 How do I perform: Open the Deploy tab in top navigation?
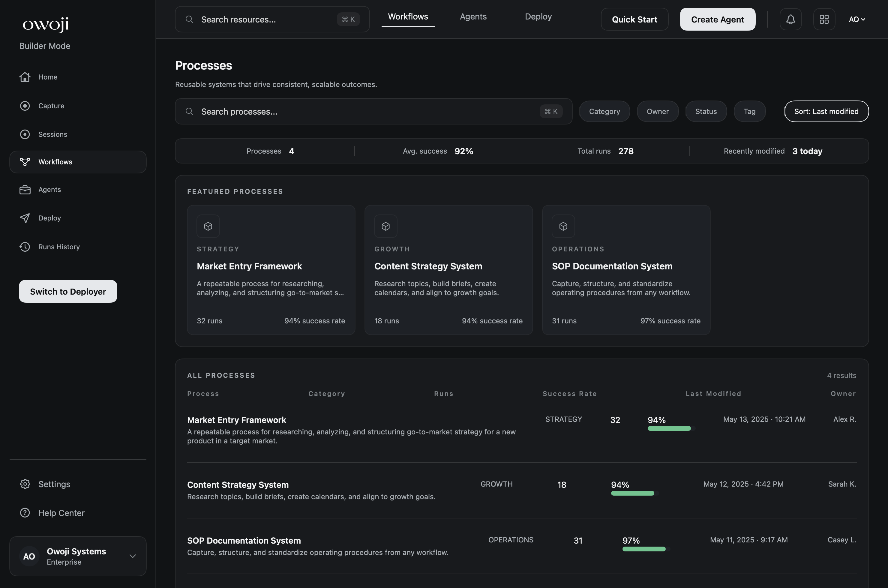(538, 16)
